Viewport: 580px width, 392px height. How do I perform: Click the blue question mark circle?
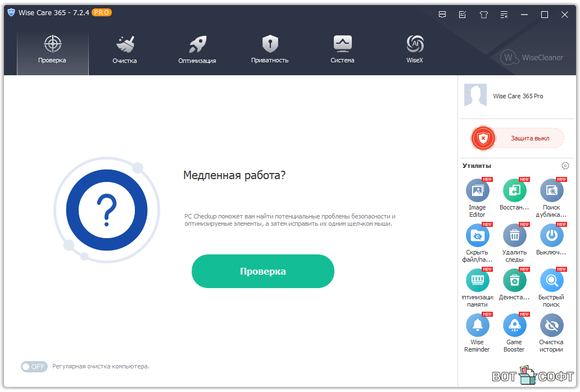(x=107, y=210)
